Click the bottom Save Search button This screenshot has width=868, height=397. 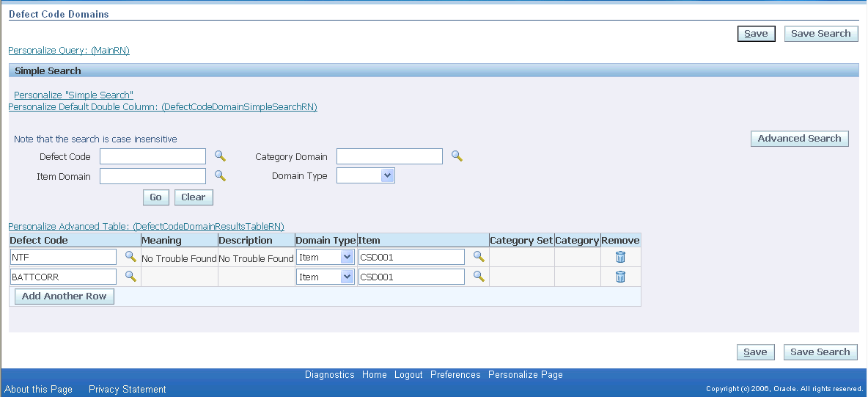(820, 352)
